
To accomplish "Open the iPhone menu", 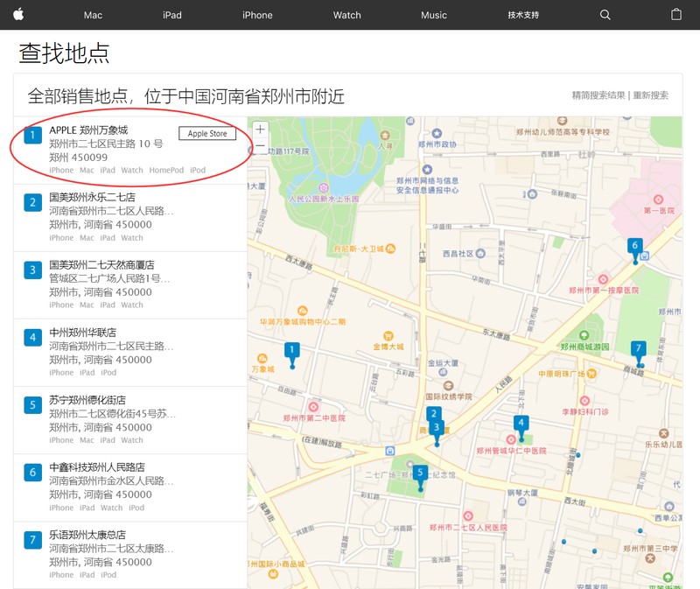I will point(257,15).
